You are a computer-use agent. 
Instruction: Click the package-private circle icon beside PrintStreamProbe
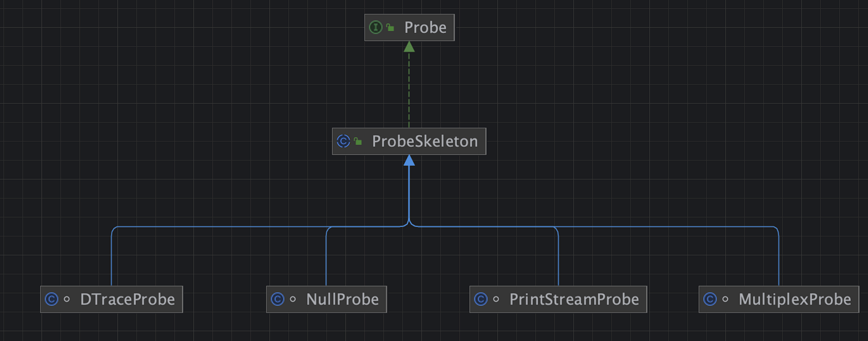click(x=496, y=299)
